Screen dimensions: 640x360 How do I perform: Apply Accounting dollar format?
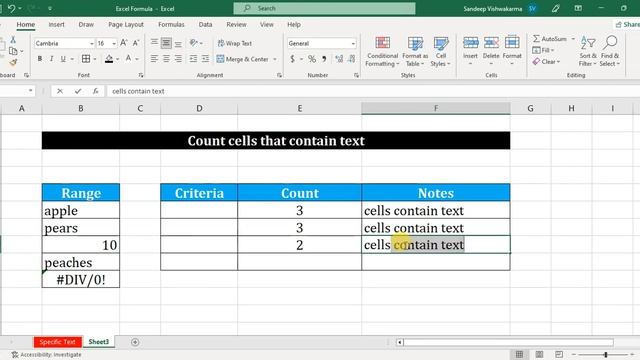point(292,59)
